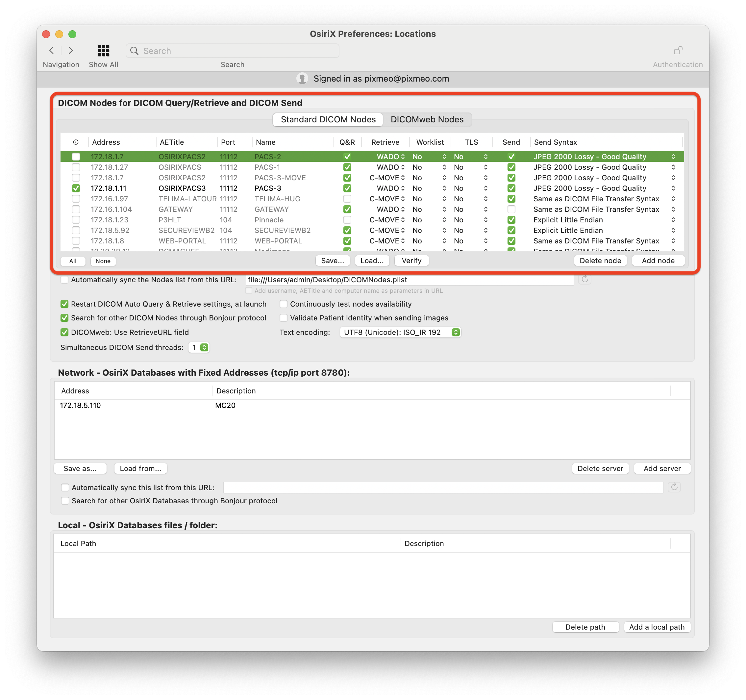Sort by Send Syntax column header

point(606,142)
